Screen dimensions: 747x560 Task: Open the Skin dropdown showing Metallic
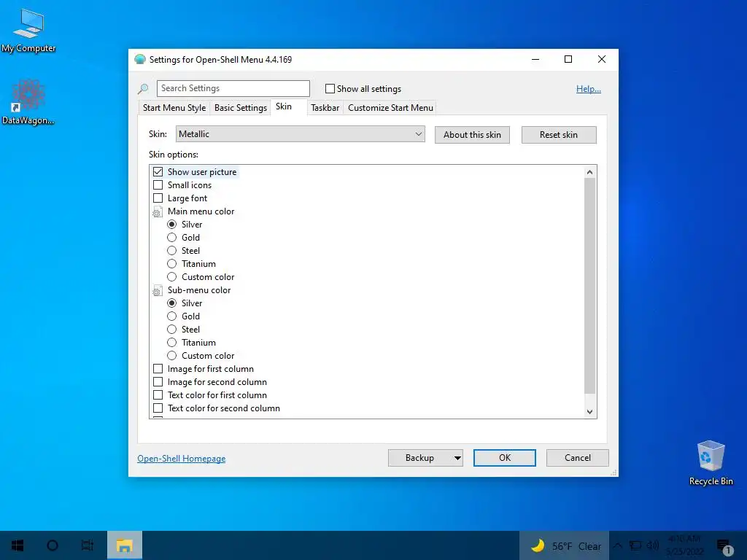point(300,134)
